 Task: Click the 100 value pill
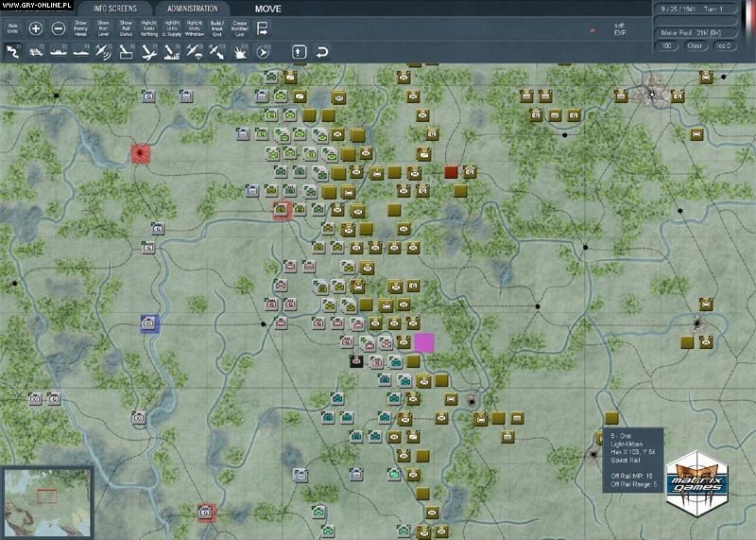667,45
